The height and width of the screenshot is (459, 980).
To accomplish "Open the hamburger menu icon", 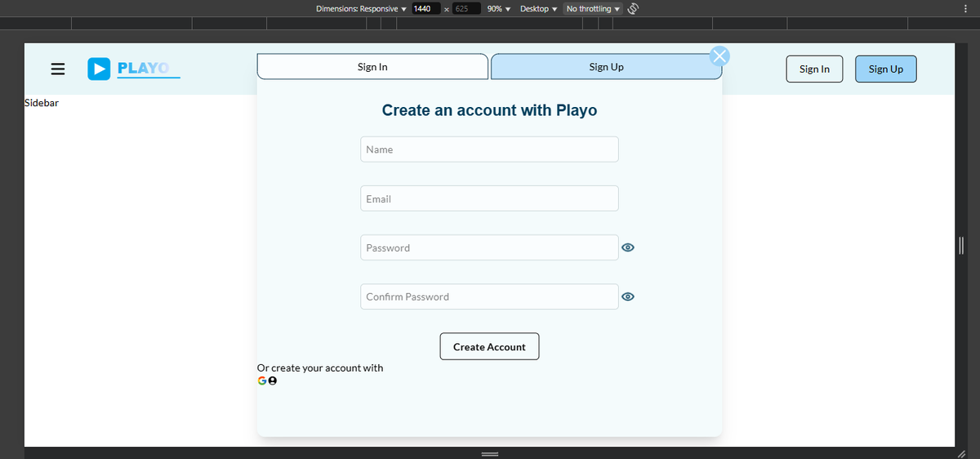I will pyautogui.click(x=58, y=69).
